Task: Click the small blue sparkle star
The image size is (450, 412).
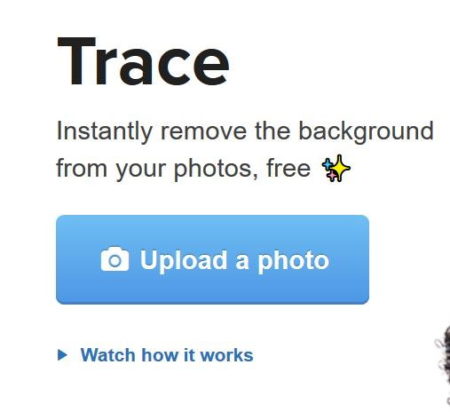Action: tap(328, 164)
